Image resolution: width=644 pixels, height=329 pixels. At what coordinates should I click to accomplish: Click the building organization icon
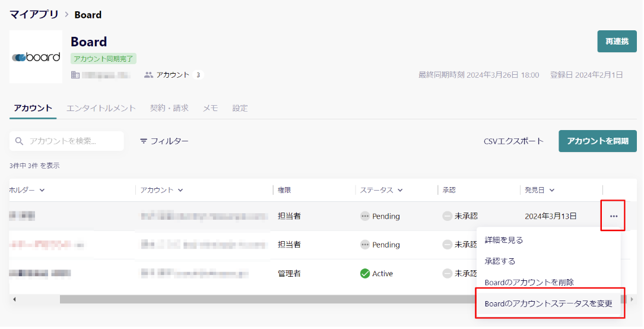[x=75, y=75]
